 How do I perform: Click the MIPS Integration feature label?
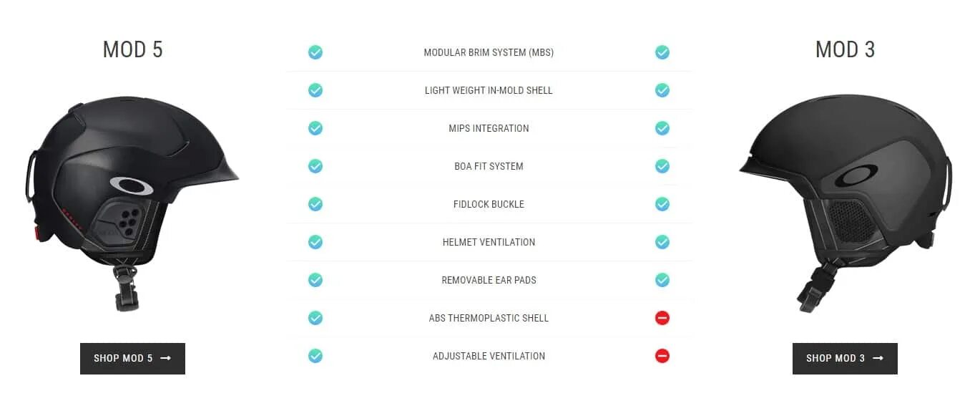click(x=489, y=128)
